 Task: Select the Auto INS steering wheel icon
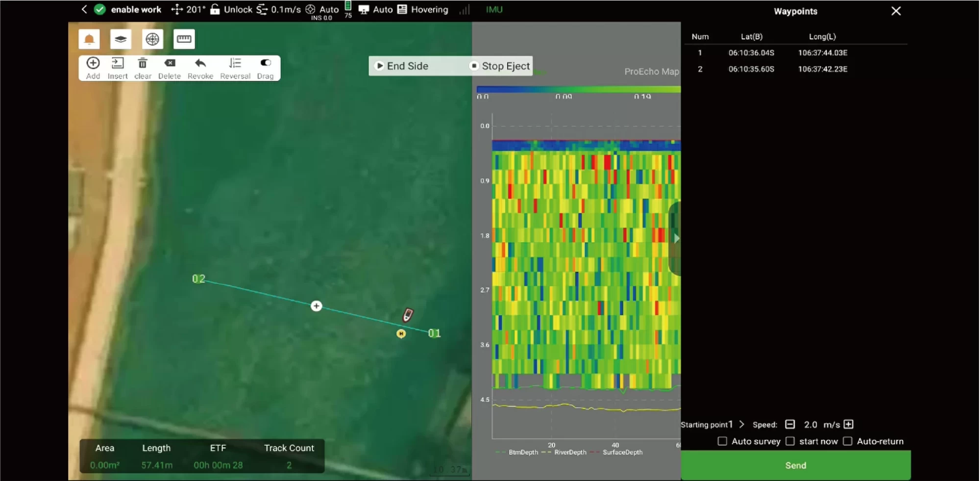click(x=310, y=9)
